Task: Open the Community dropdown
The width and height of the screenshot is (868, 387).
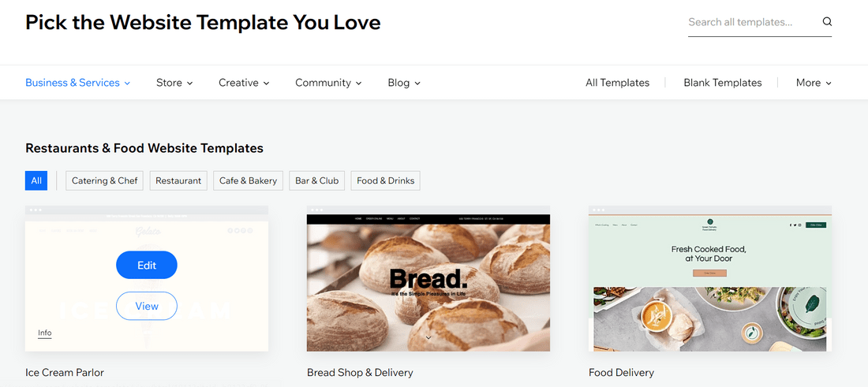Action: point(328,83)
